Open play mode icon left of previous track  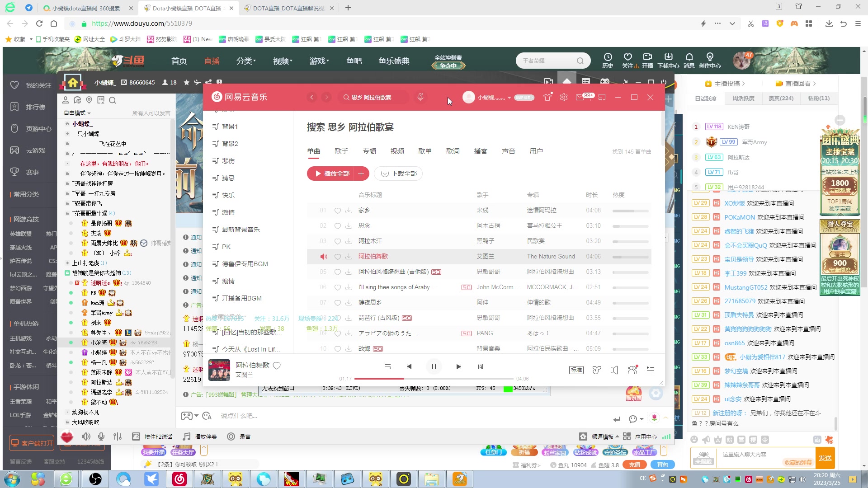387,366
